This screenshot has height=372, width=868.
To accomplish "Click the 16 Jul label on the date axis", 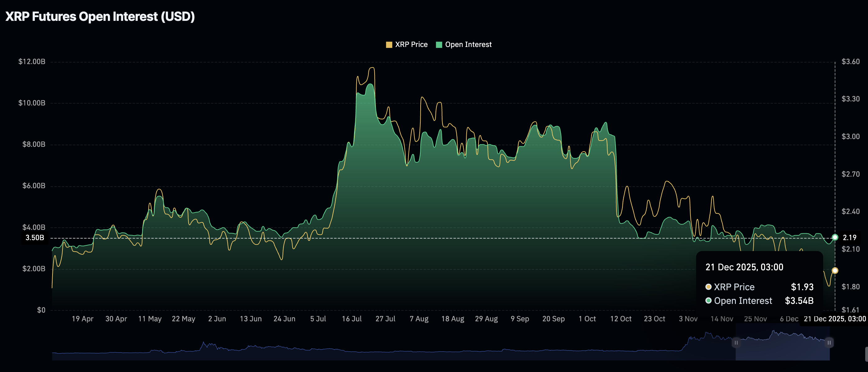I will (x=352, y=319).
